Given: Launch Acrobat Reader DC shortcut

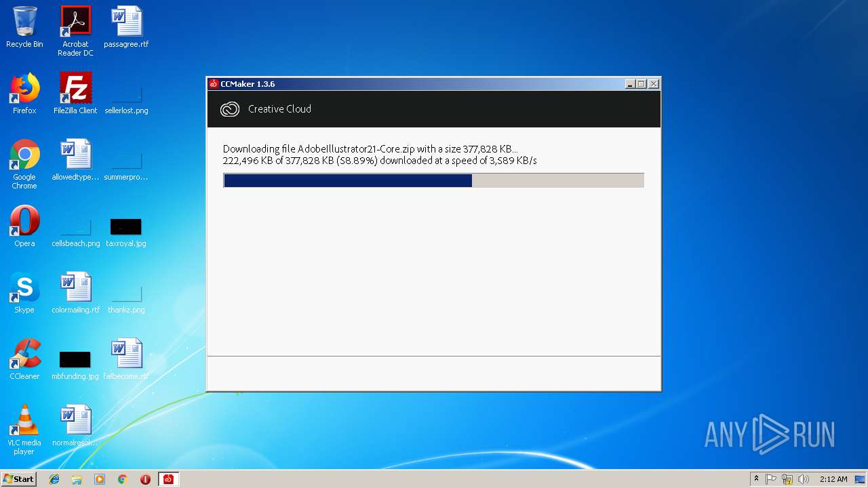Looking at the screenshot, I should pos(75,31).
